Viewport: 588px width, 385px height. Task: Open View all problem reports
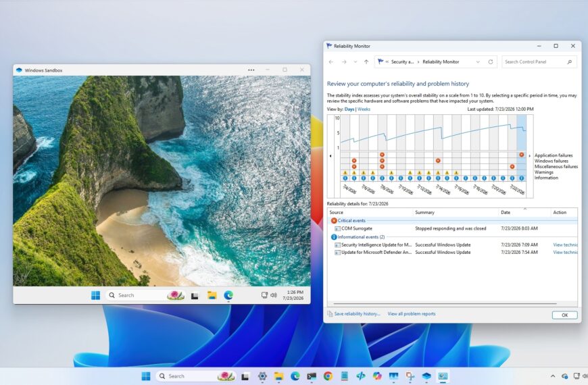point(412,314)
